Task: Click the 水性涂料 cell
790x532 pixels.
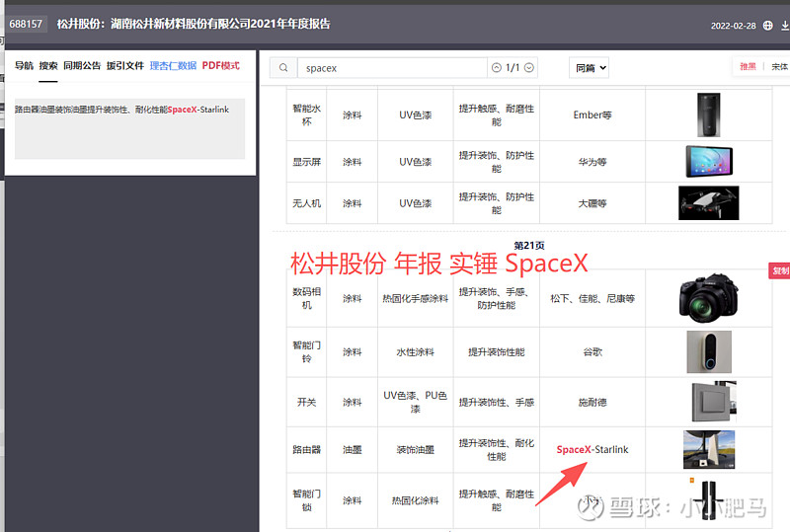Action: pos(415,351)
